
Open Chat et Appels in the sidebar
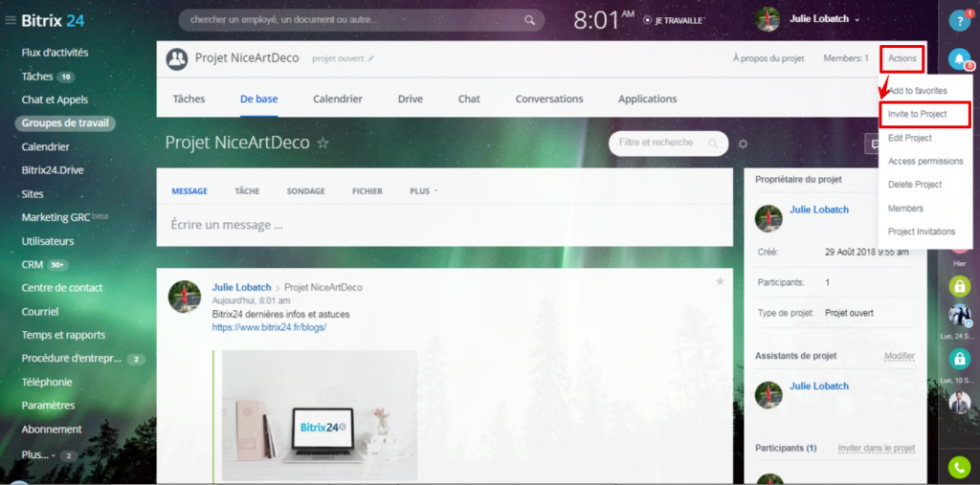(x=55, y=99)
